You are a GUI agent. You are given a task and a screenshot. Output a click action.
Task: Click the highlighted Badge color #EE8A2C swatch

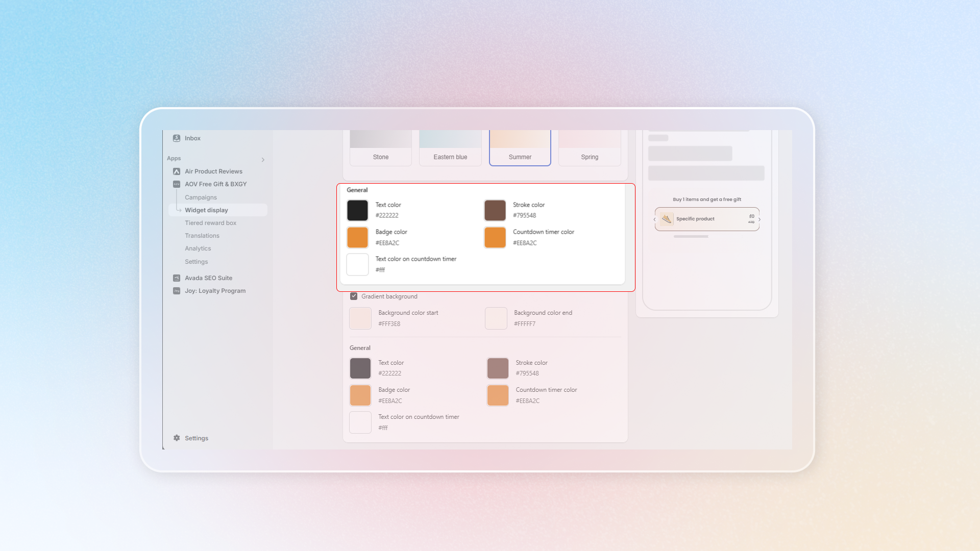tap(357, 237)
